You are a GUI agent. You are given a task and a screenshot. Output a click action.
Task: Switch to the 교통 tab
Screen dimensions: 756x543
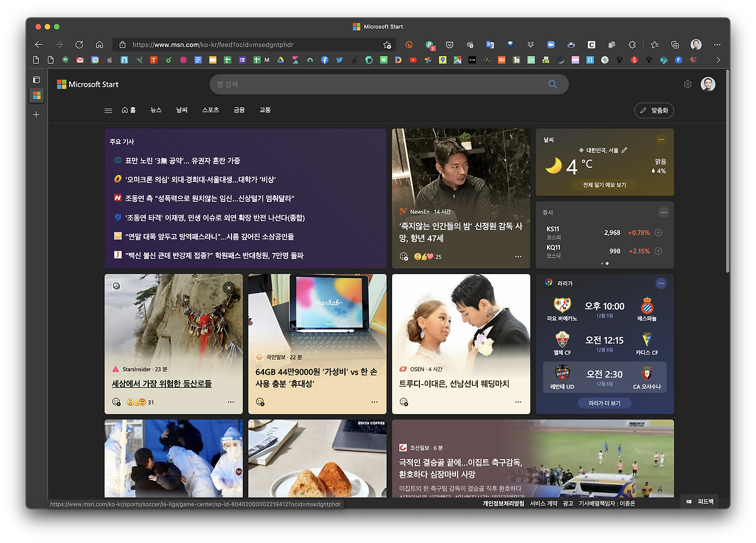pos(265,110)
